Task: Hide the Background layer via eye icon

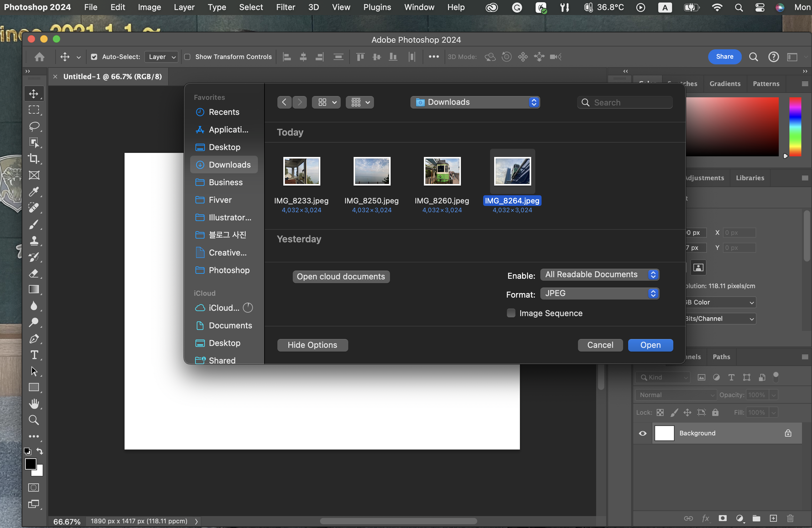Action: coord(643,433)
